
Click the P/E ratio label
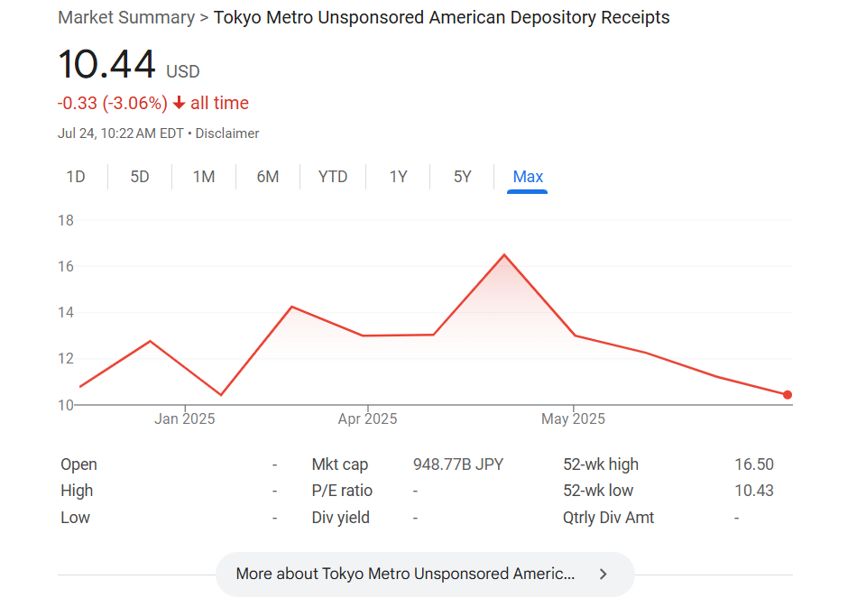tap(342, 491)
